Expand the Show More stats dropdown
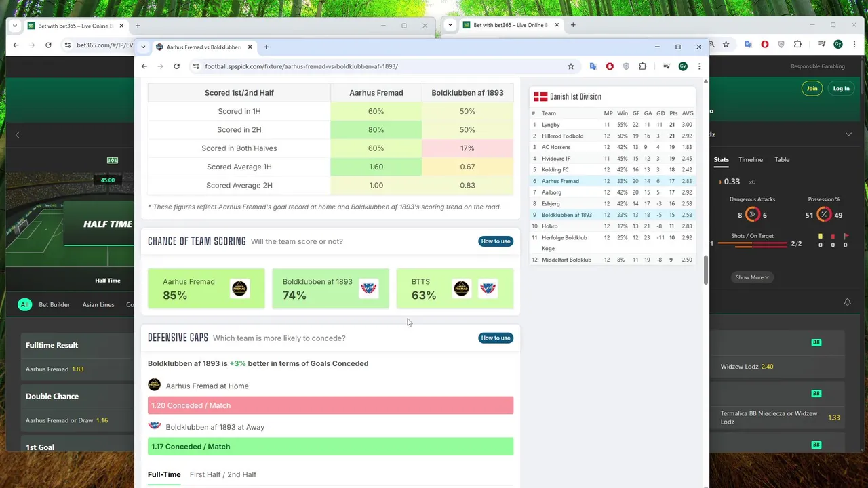 (753, 277)
